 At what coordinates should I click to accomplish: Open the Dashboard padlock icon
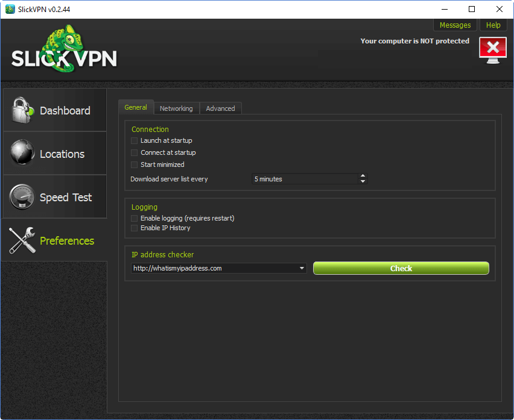(x=22, y=110)
